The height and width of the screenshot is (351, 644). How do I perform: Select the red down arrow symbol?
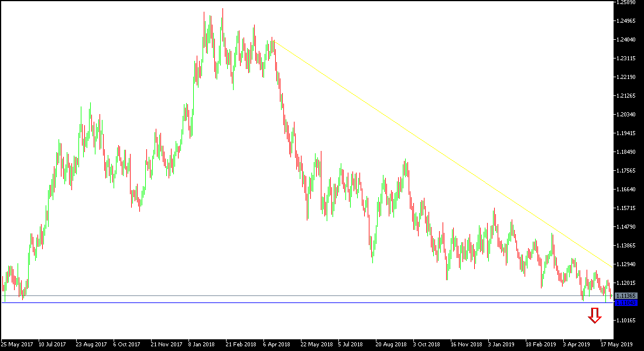click(x=595, y=316)
